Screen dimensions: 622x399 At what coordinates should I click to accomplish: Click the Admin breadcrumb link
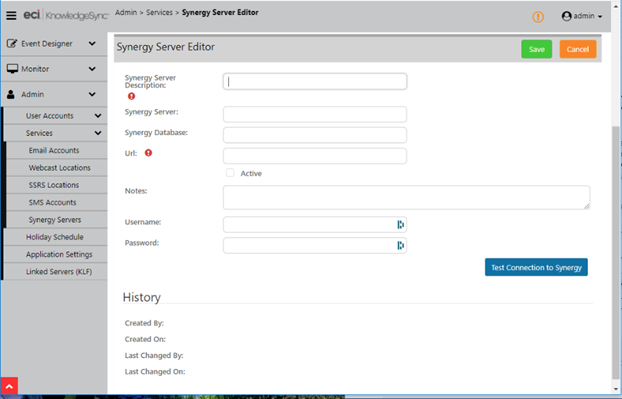pyautogui.click(x=126, y=12)
